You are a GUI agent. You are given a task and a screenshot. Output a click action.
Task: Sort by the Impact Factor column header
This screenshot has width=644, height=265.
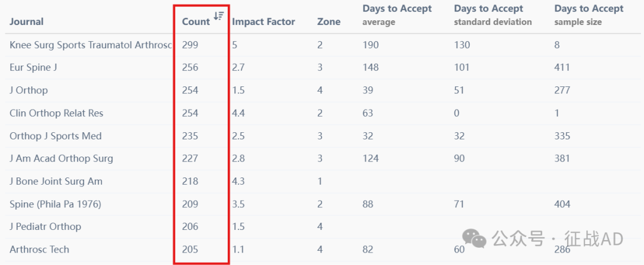[264, 22]
